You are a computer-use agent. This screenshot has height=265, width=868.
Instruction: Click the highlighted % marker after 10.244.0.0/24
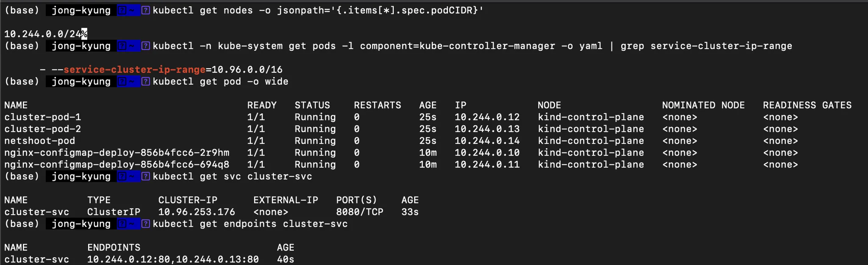pyautogui.click(x=84, y=34)
